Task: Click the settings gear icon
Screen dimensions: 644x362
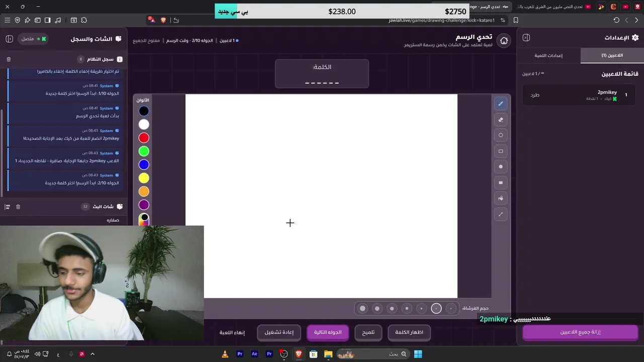Action: click(x=635, y=38)
